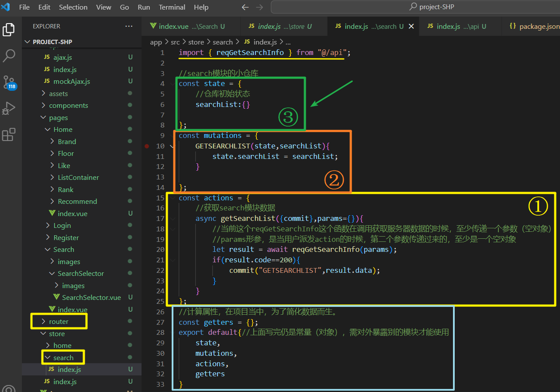Open the Terminal menu
Image resolution: width=560 pixels, height=392 pixels.
coord(172,7)
